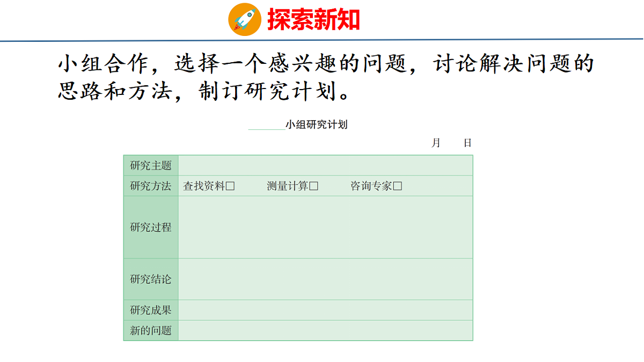Click the empty cell beside 研究结论
644x362 pixels.
click(x=325, y=279)
